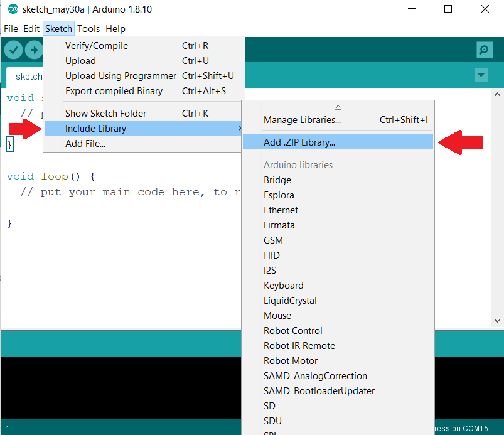This screenshot has height=435, width=504.
Task: Include the Bridge library
Action: [338, 180]
